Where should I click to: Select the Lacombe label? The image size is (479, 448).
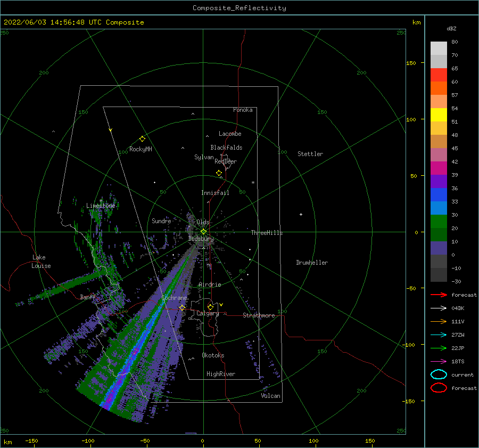(230, 134)
